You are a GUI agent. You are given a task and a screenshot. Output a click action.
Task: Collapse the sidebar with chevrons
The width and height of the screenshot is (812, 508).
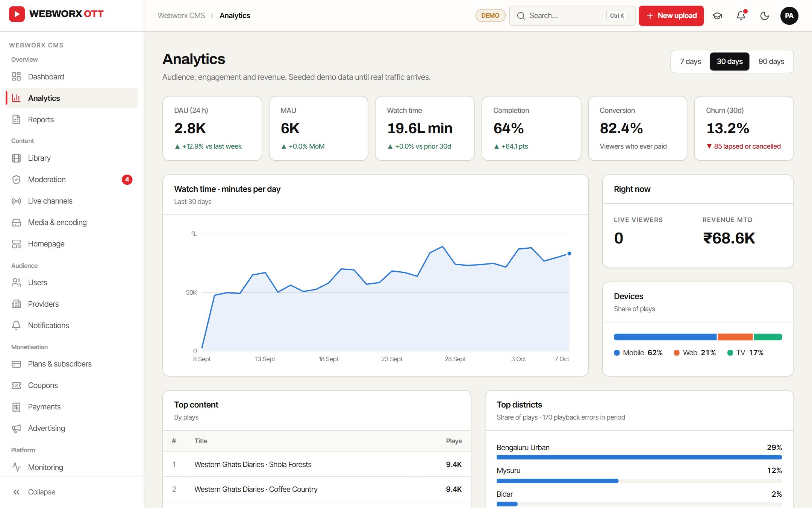16,492
